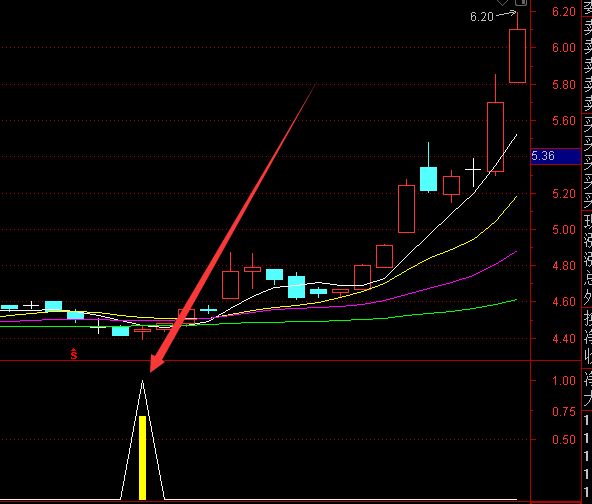Screen dimensions: 592x504
Task: Select the red candle near 5.10 after breakout
Action: pyautogui.click(x=406, y=208)
